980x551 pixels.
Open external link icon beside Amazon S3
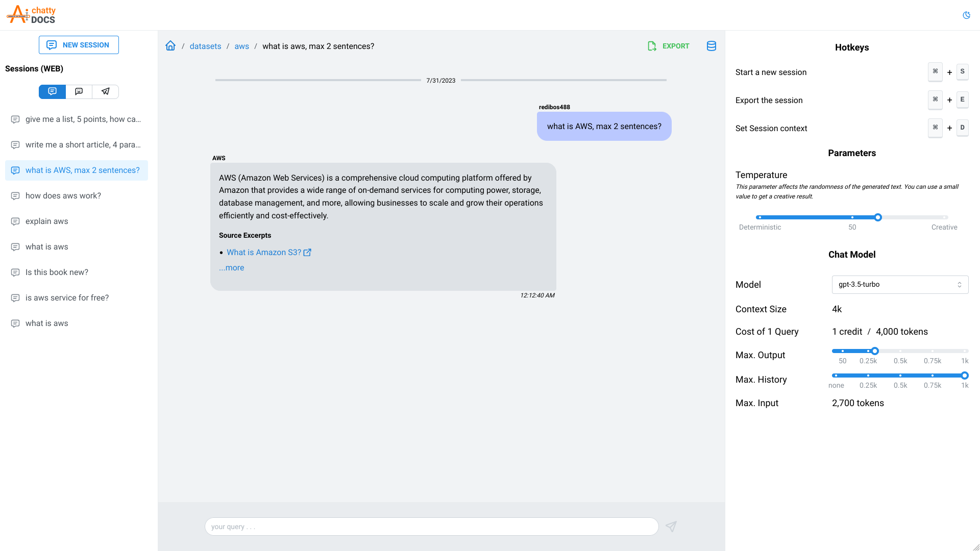coord(307,253)
